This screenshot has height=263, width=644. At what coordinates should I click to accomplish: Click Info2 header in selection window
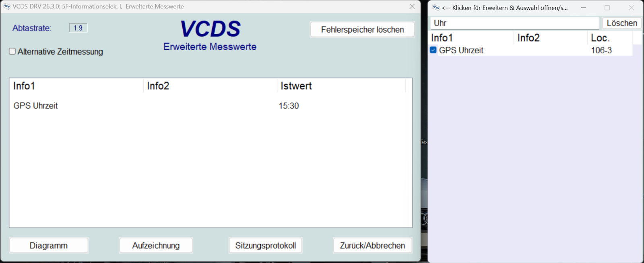[551, 38]
